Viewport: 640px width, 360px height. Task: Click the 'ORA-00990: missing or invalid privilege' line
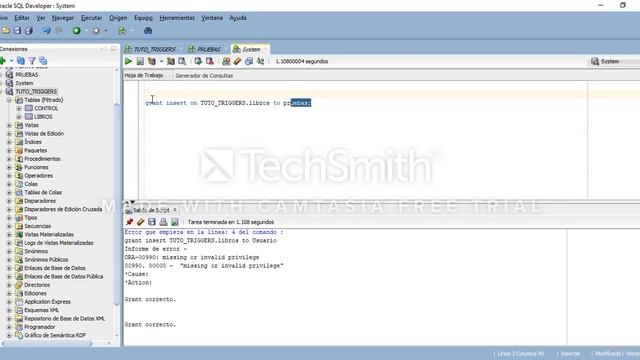point(192,257)
